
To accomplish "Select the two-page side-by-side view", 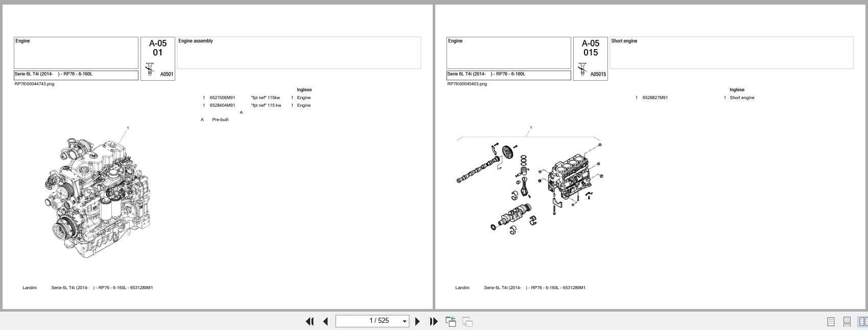I will pyautogui.click(x=863, y=321).
